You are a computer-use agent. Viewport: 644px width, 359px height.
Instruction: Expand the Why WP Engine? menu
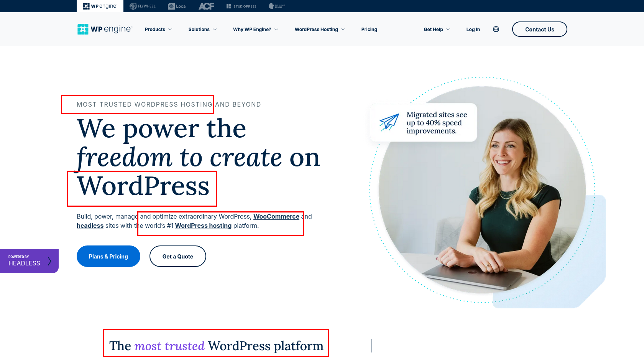click(256, 30)
